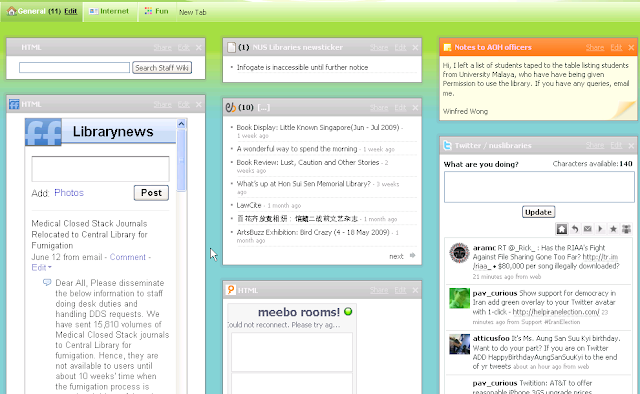Click the meebo icon in the HTML widget header
Screen dimensions: 640x394
231,290
